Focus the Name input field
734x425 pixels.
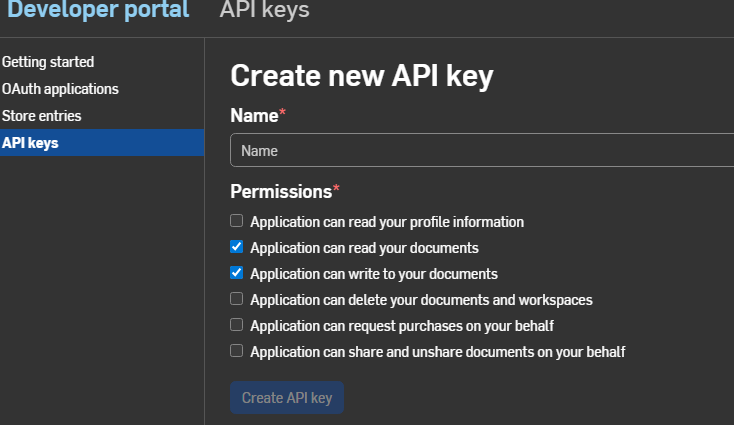[482, 150]
